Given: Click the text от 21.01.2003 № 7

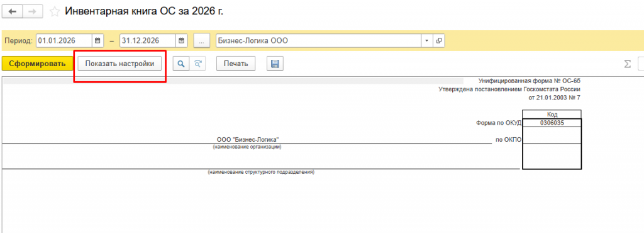Looking at the screenshot, I should pyautogui.click(x=555, y=98).
